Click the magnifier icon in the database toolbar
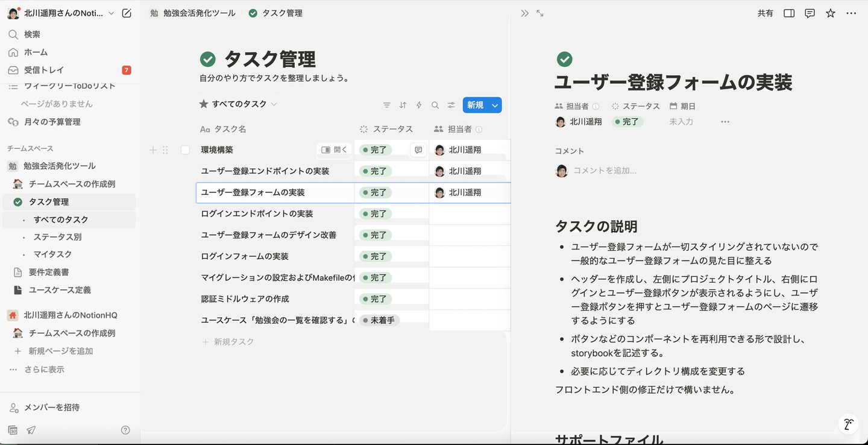This screenshot has width=868, height=445. tap(435, 105)
